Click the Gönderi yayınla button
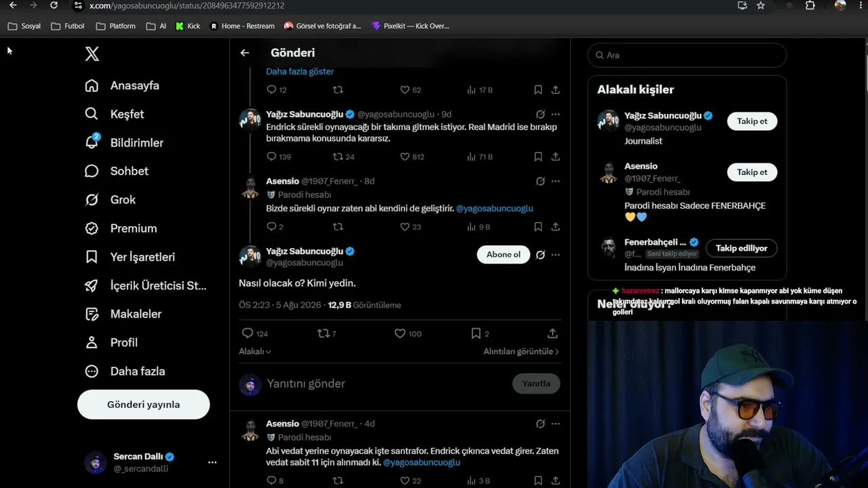The width and height of the screenshot is (868, 488). click(x=144, y=405)
